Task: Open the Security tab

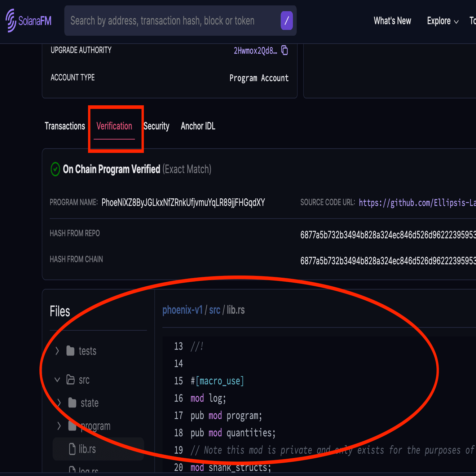Action: (157, 126)
